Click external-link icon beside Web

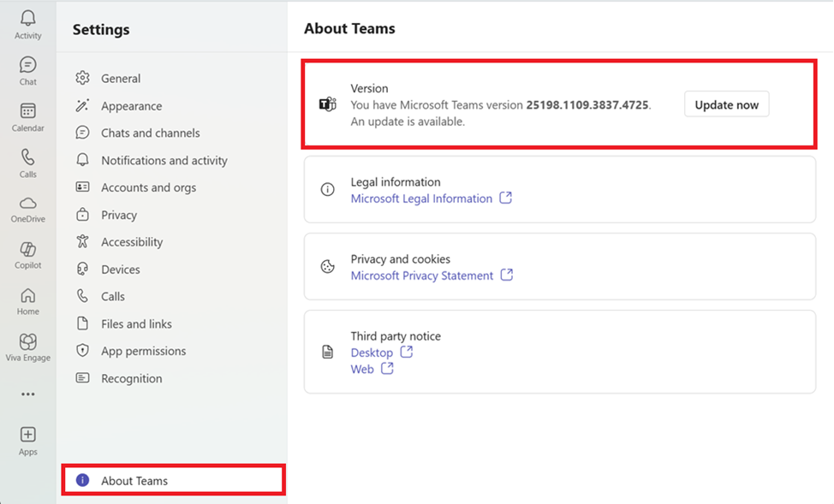[387, 369]
